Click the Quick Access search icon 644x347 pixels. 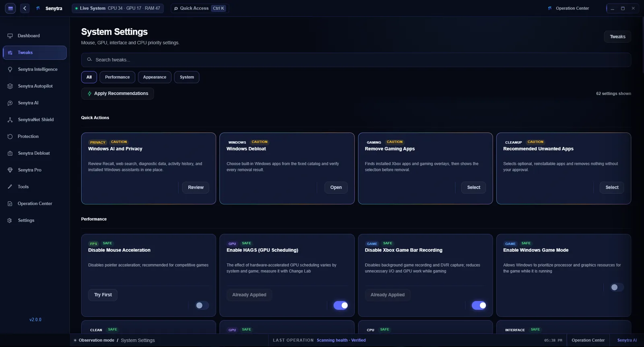(x=176, y=8)
